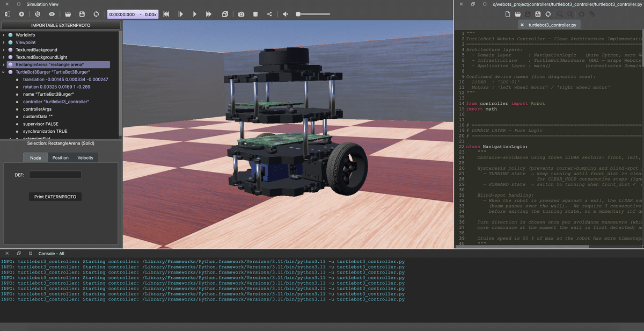Run simulation in real time
The image size is (644, 331).
195,14
